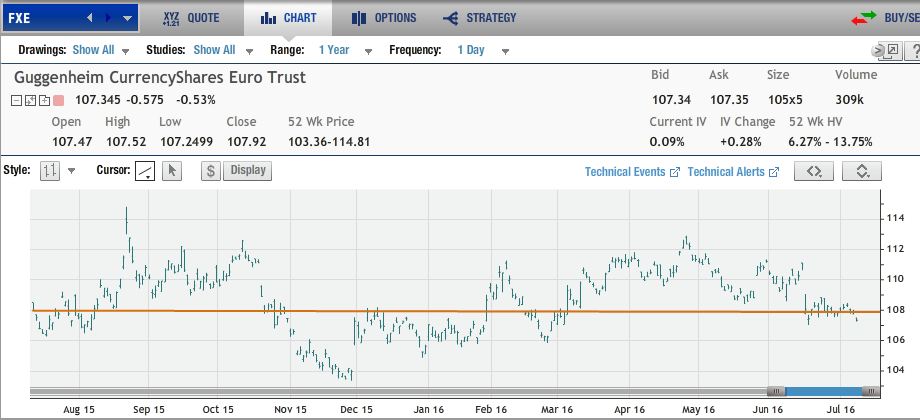The width and height of the screenshot is (920, 420).
Task: Open the Technical Events link
Action: click(x=632, y=172)
